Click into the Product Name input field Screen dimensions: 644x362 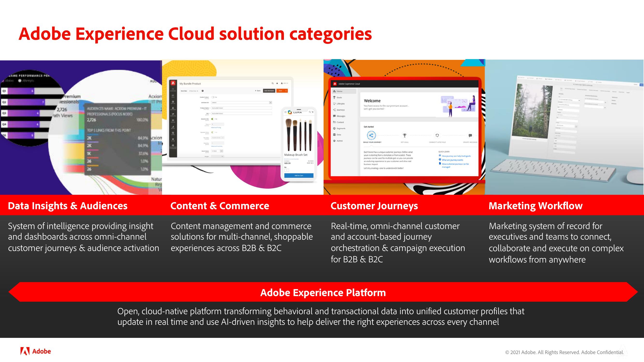coord(241,108)
